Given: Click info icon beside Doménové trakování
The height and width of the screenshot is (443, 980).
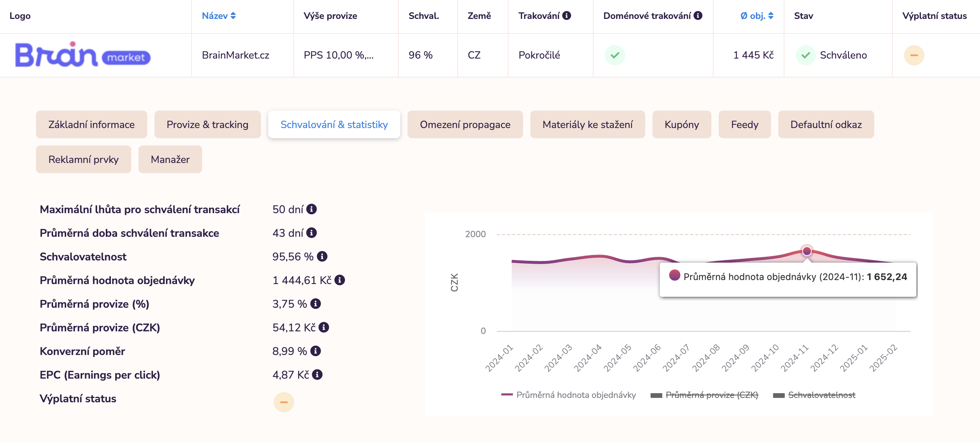Looking at the screenshot, I should pos(698,16).
